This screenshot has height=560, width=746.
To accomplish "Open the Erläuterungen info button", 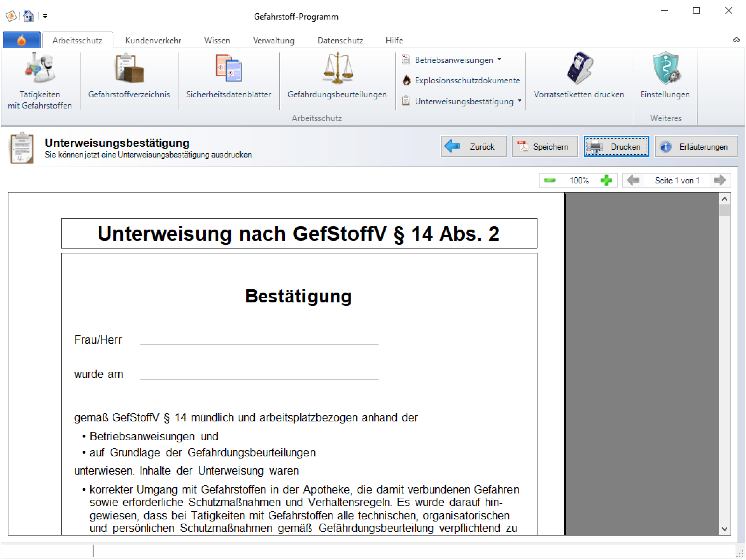I will pyautogui.click(x=696, y=146).
